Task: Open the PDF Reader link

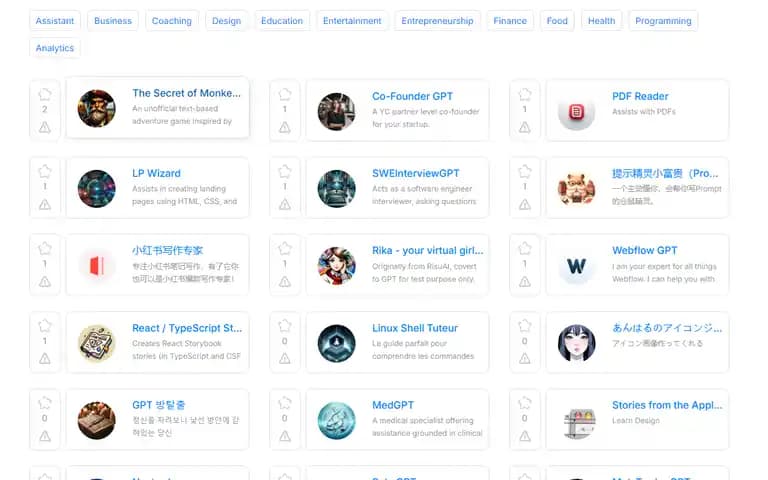Action: 640,96
